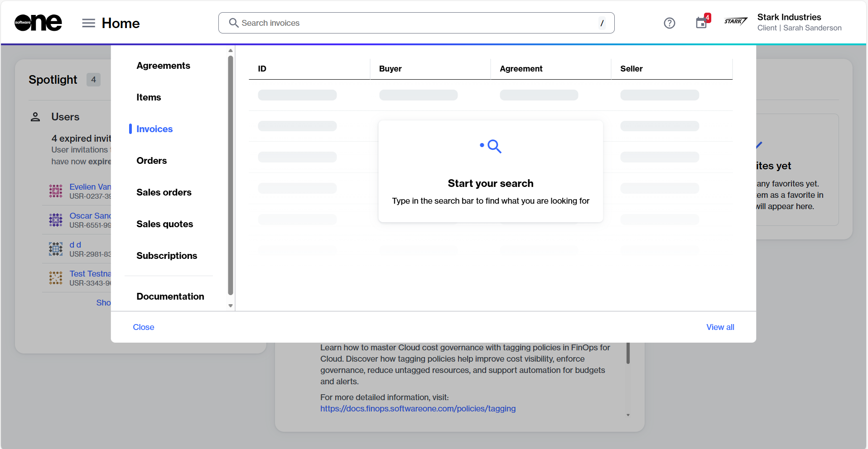Select Agreements in the search categories

tap(163, 66)
